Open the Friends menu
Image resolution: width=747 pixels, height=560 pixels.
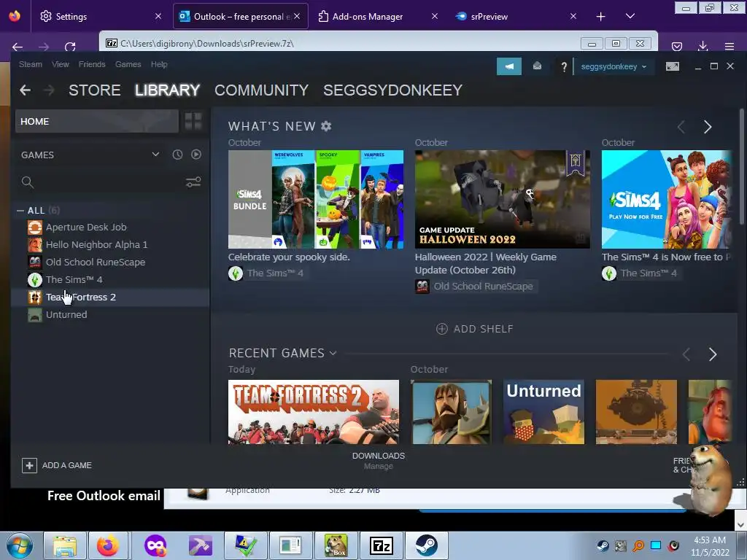click(92, 64)
